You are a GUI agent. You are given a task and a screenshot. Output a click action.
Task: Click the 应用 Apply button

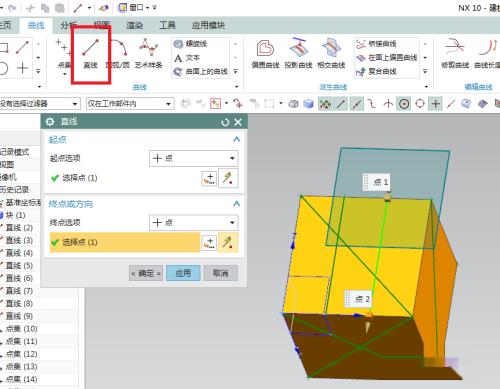click(x=183, y=273)
